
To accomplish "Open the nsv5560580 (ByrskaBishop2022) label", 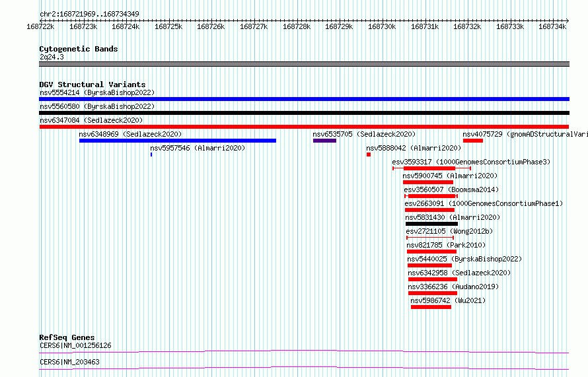I will (x=97, y=106).
